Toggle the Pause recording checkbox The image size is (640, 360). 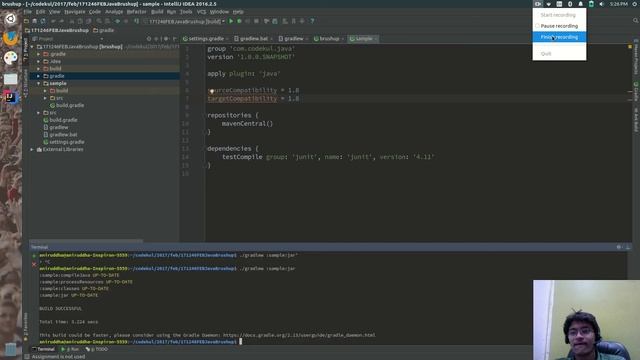click(x=537, y=26)
